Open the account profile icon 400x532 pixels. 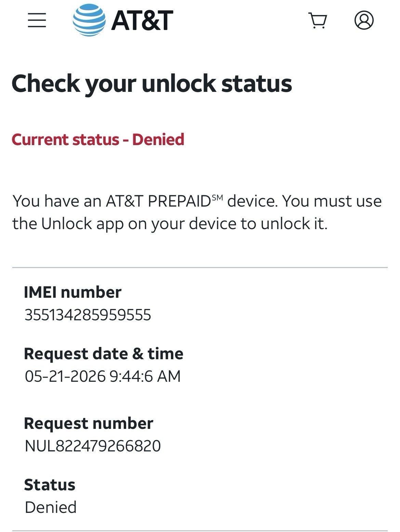(x=364, y=20)
